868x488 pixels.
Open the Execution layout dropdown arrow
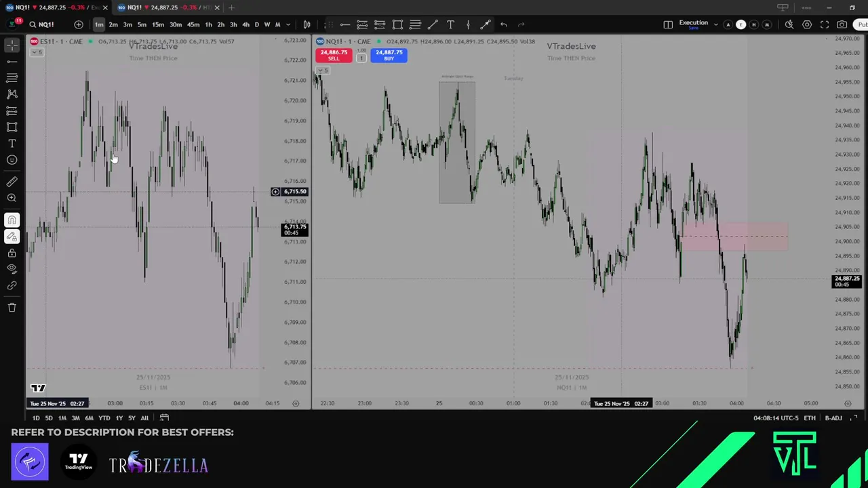(715, 24)
